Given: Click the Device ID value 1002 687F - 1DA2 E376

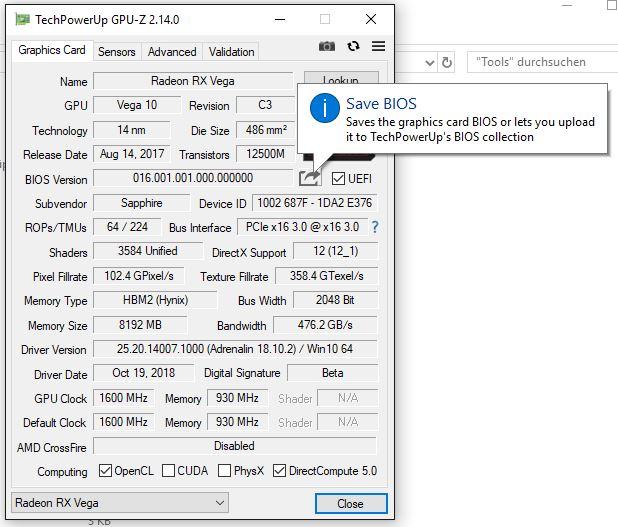Looking at the screenshot, I should click(x=315, y=203).
